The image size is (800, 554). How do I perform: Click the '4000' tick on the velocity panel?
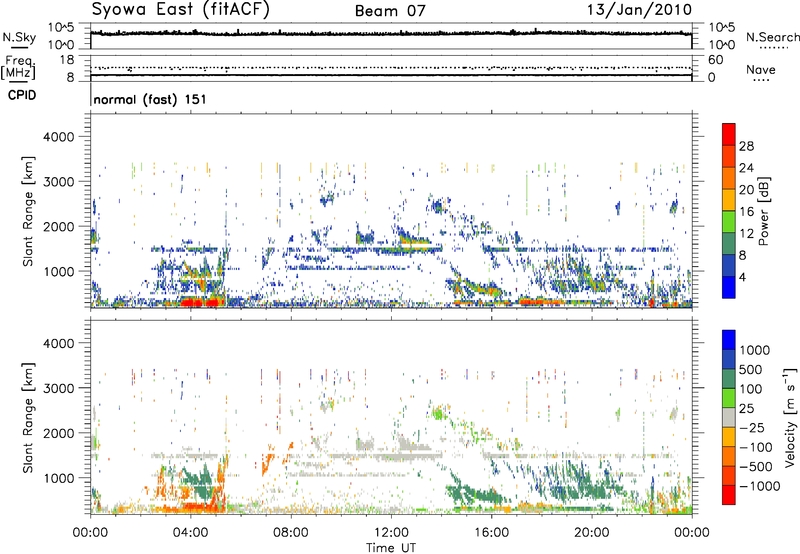click(x=59, y=343)
